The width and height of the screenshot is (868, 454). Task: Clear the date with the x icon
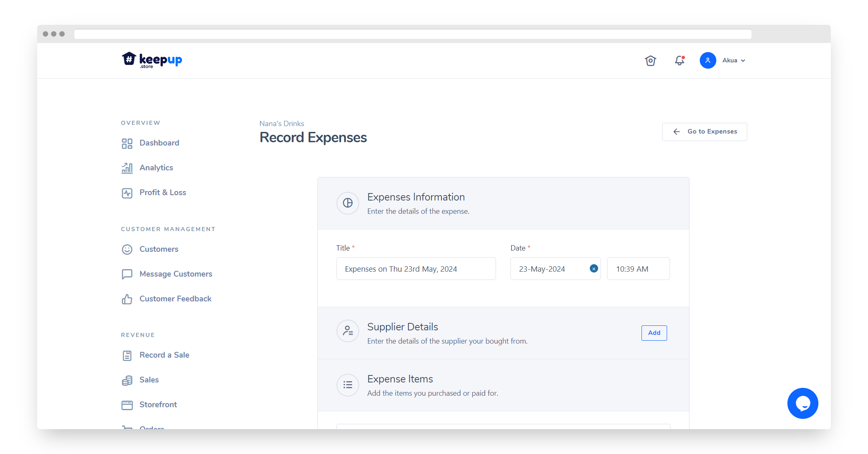(x=594, y=269)
